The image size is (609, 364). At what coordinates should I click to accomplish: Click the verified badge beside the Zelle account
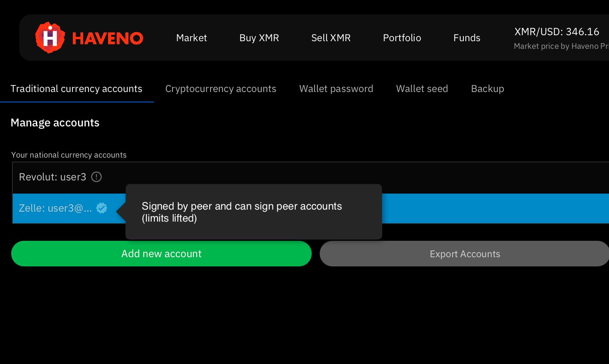(x=102, y=208)
